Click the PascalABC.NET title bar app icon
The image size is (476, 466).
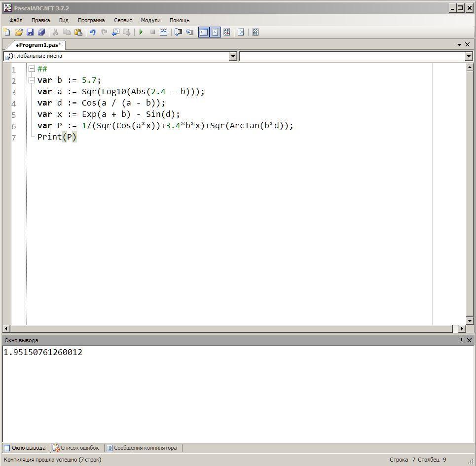coord(7,8)
